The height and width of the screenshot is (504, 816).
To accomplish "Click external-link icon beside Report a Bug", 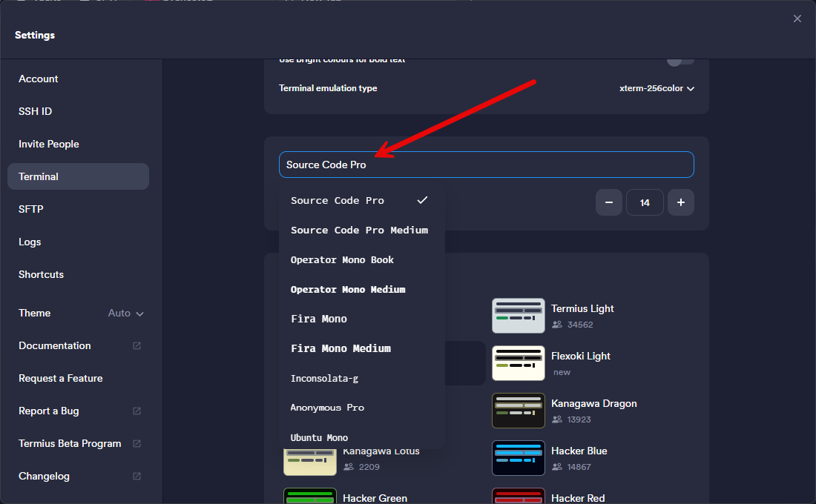I will point(137,411).
